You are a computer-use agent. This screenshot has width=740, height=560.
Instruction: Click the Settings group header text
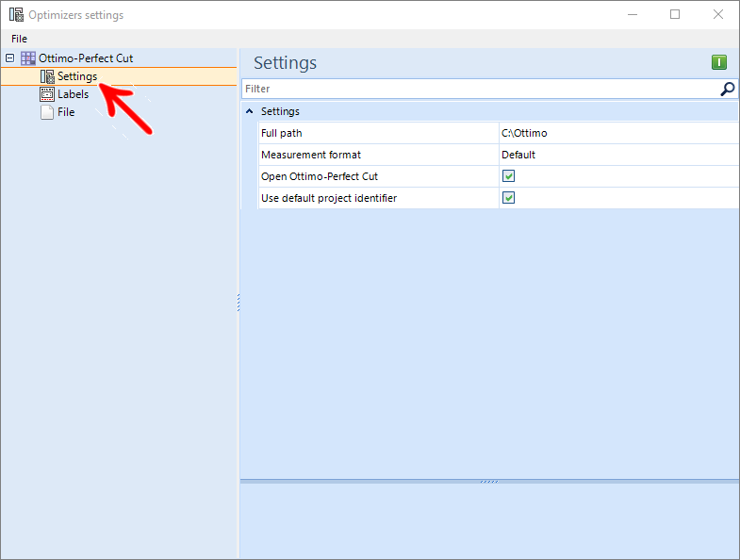[280, 111]
